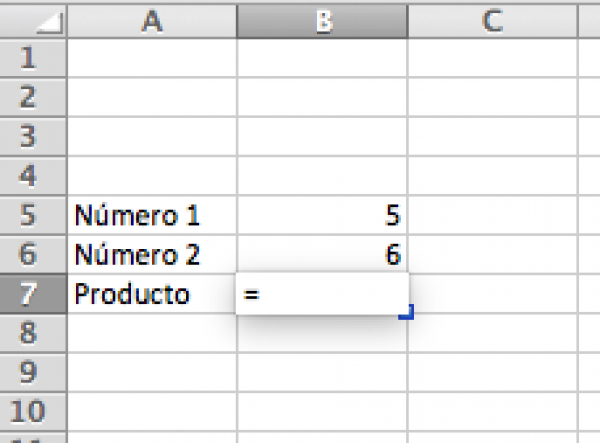Select the Número 2 cell
Image resolution: width=600 pixels, height=443 pixels.
pos(152,255)
